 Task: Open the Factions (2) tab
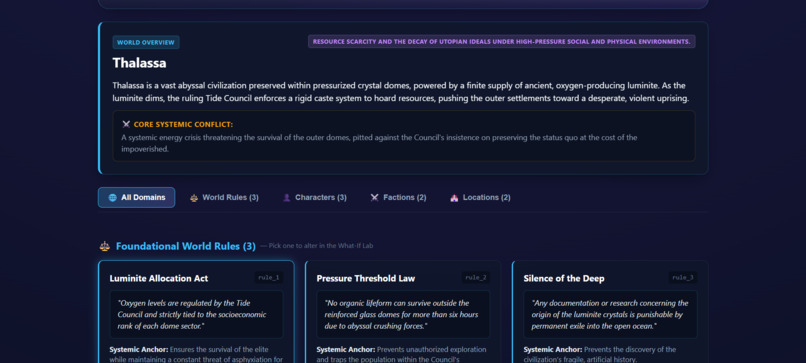[398, 197]
